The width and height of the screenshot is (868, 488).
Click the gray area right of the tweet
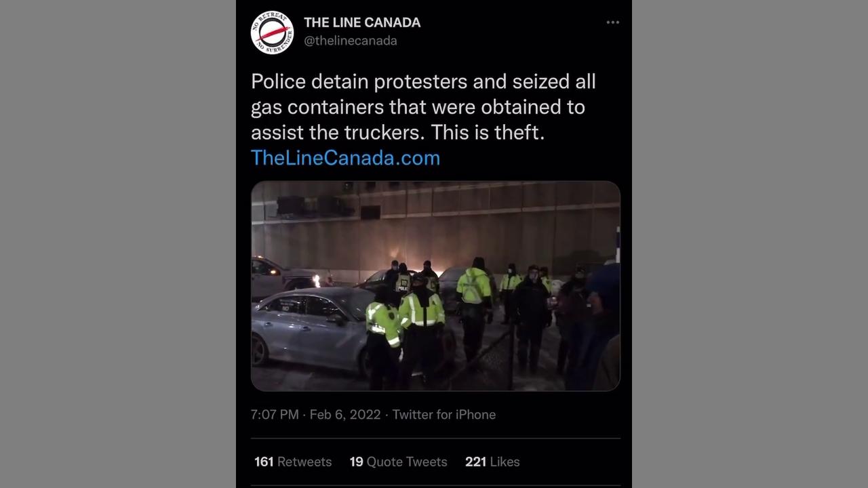[x=750, y=244]
